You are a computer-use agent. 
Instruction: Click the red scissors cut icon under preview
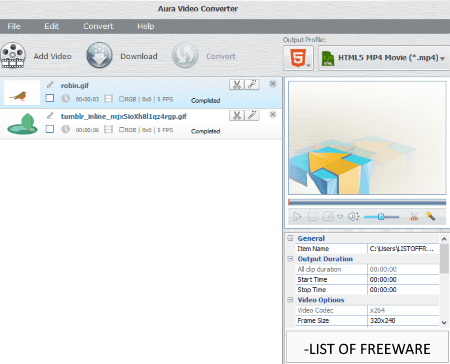click(x=414, y=217)
